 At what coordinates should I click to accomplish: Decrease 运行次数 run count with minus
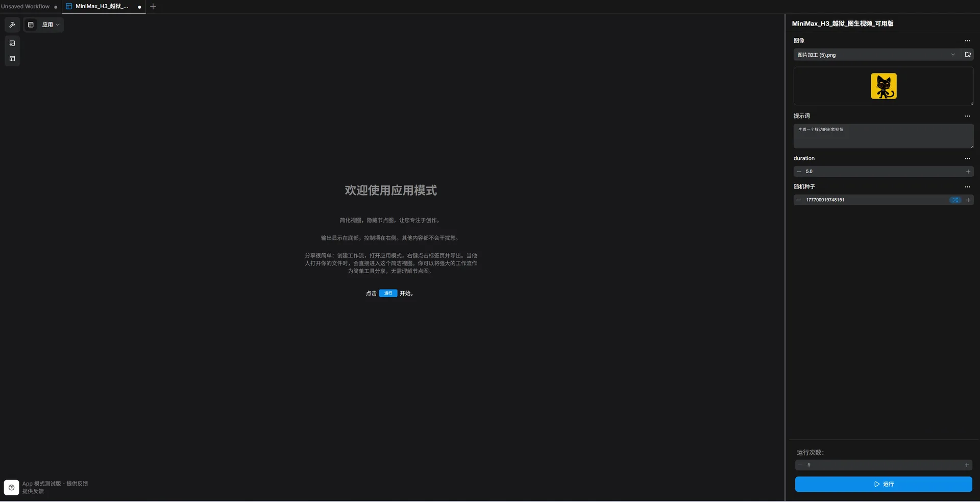click(800, 465)
